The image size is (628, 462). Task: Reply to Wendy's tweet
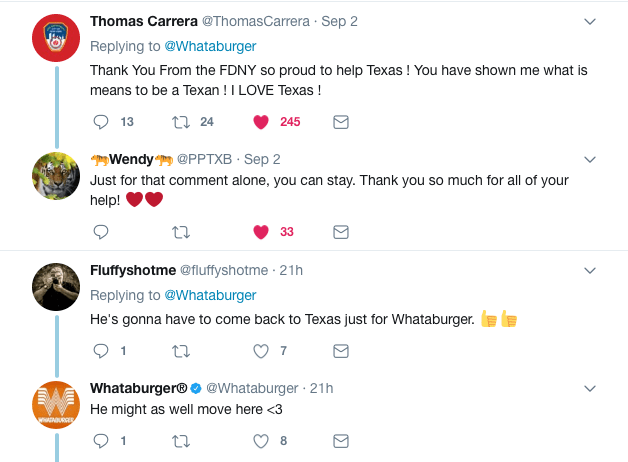click(100, 232)
